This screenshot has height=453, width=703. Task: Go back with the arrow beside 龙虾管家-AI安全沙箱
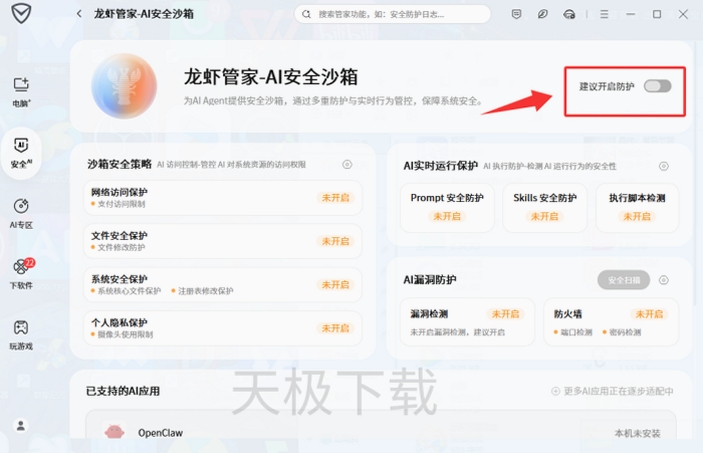tap(79, 14)
